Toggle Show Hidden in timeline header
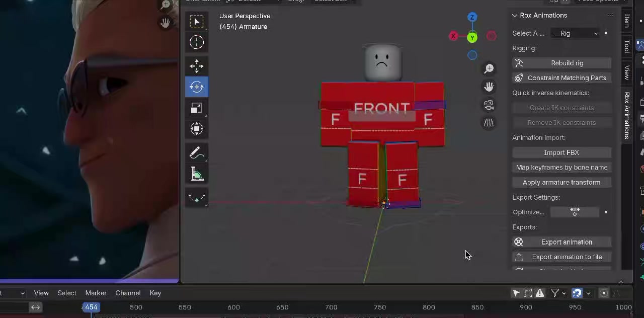 [x=528, y=293]
